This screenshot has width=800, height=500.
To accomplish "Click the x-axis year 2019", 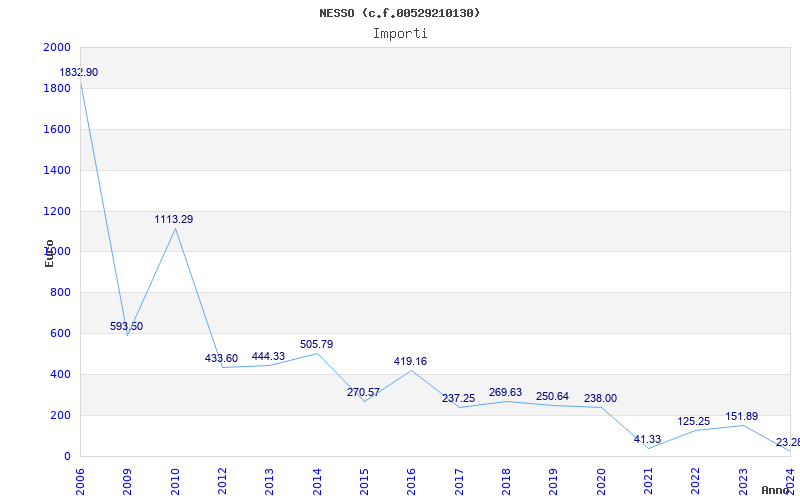I will point(554,482).
